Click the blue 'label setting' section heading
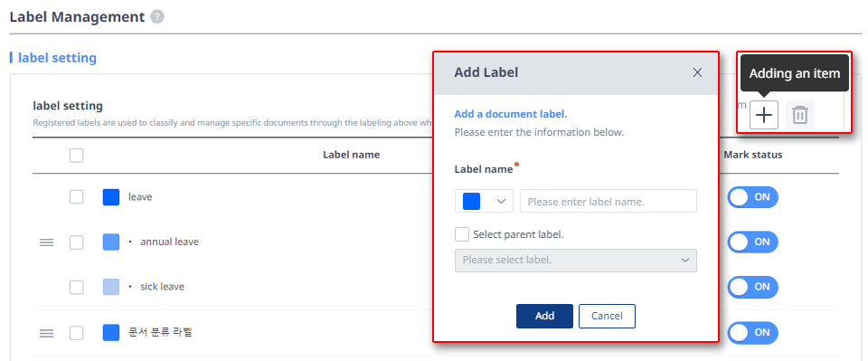This screenshot has height=361, width=868. coord(57,58)
